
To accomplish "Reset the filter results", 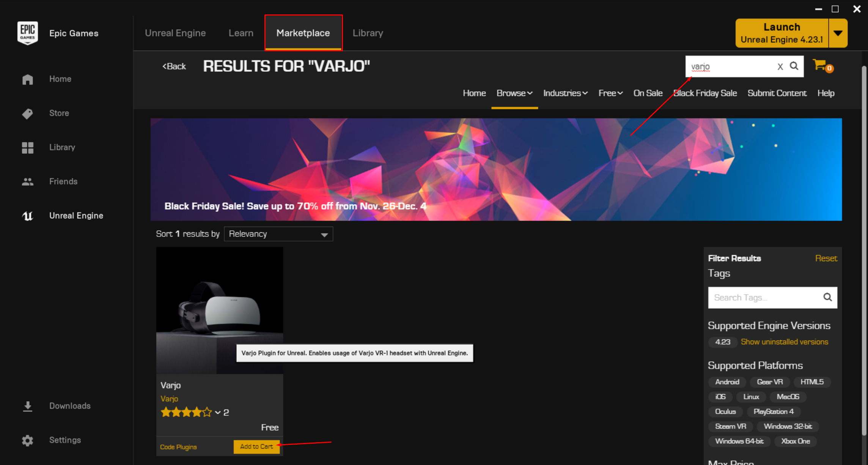I will tap(826, 258).
